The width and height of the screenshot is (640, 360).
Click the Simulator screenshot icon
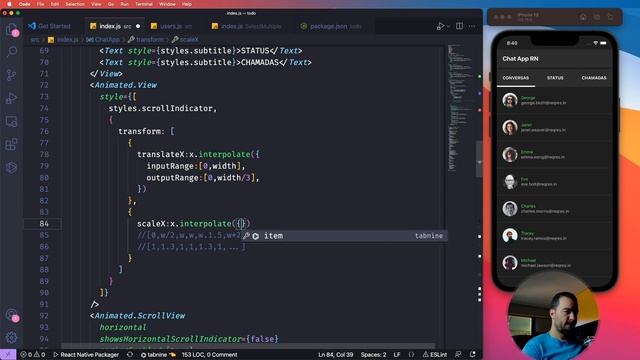pyautogui.click(x=597, y=17)
